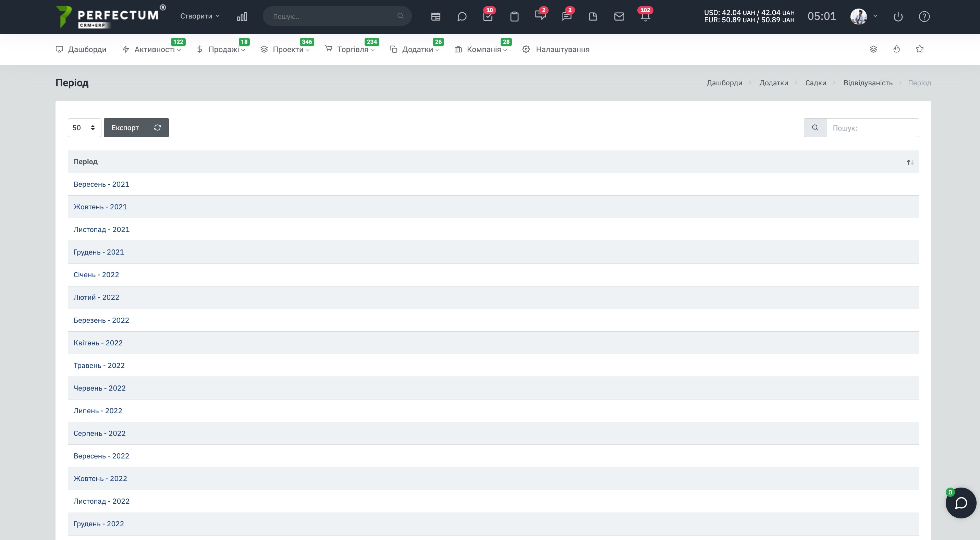
Task: Open notifications bell with badge 102
Action: [x=645, y=16]
